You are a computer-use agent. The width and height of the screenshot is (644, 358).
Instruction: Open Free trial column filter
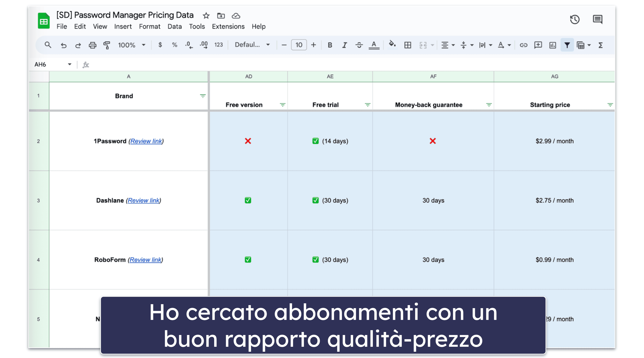pos(367,105)
